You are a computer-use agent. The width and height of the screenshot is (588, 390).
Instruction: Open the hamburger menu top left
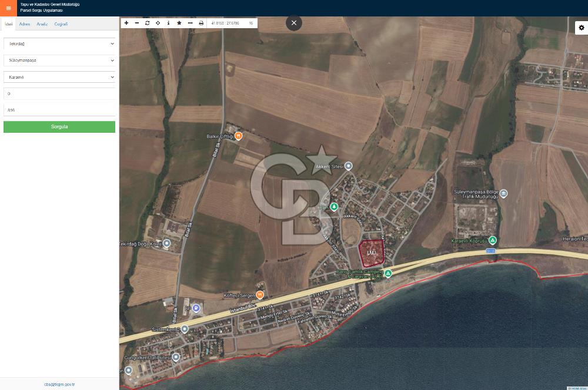(8, 8)
